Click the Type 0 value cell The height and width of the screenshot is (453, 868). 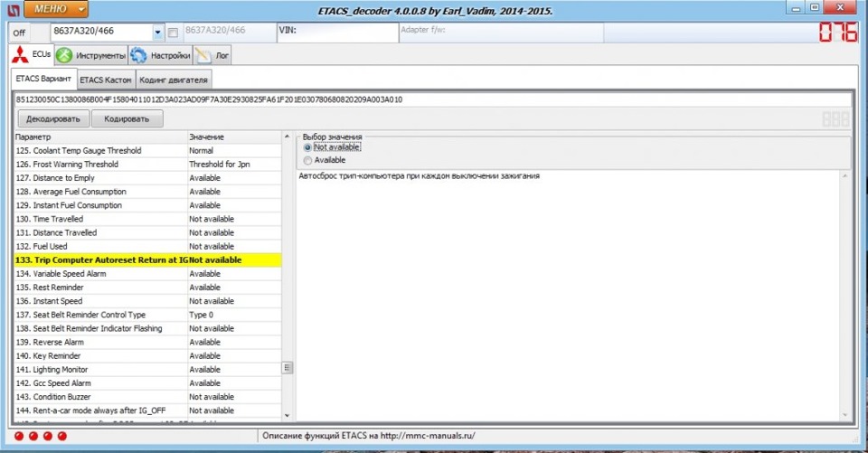235,315
